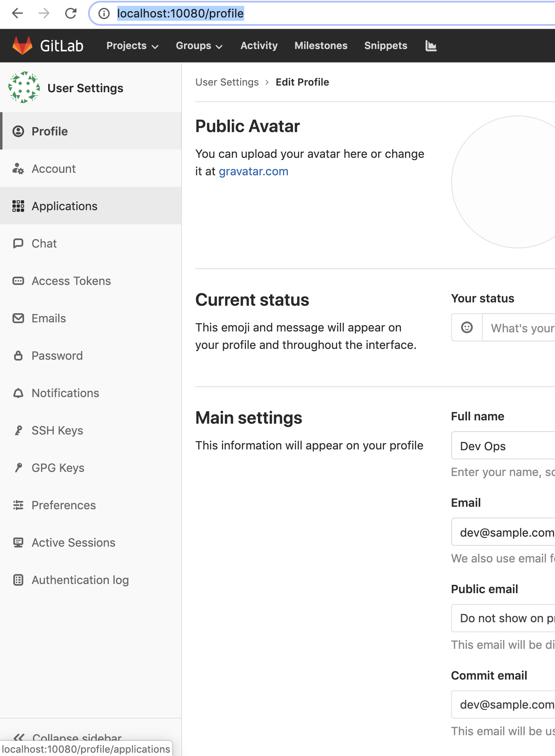Go to Active Sessions settings
555x756 pixels.
pyautogui.click(x=91, y=542)
